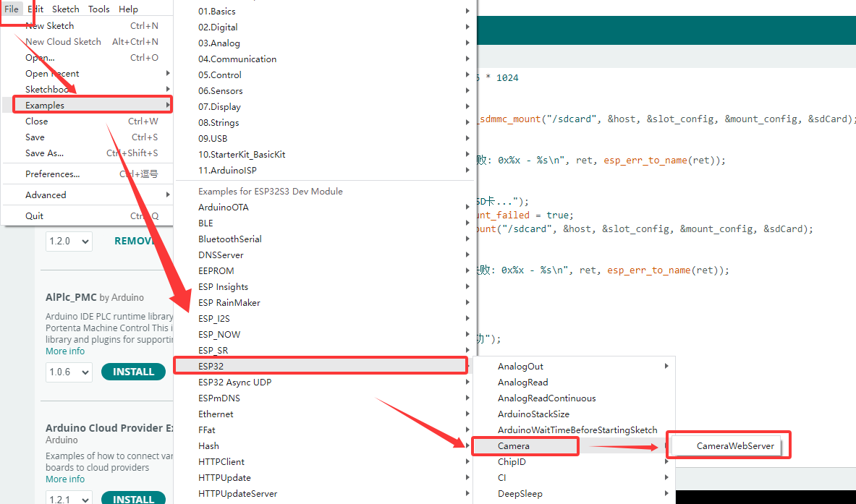This screenshot has height=504, width=856.
Task: Open ChipID example submenu
Action: pyautogui.click(x=574, y=461)
